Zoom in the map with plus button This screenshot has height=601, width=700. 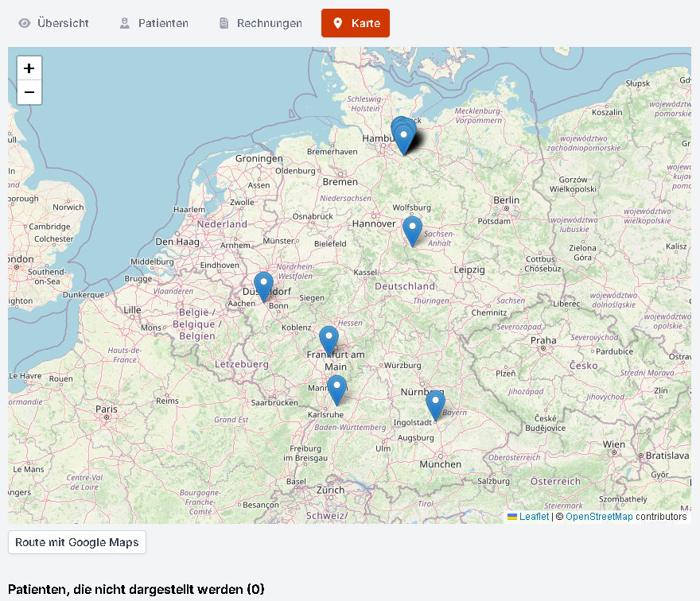point(29,68)
